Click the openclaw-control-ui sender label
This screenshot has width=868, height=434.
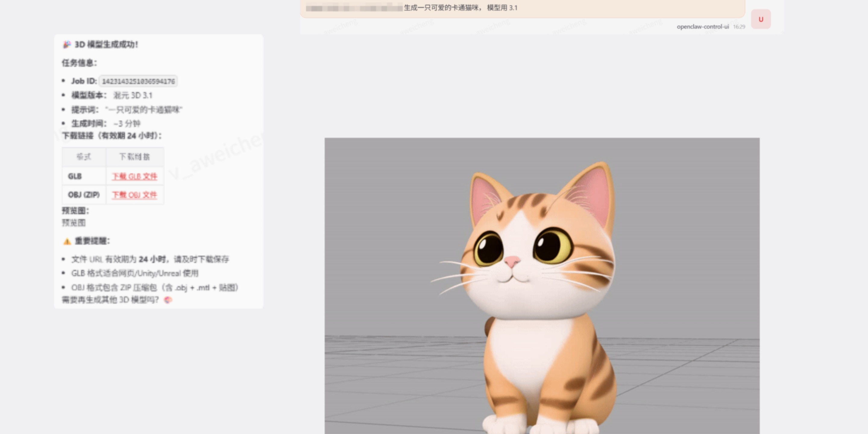coord(703,27)
